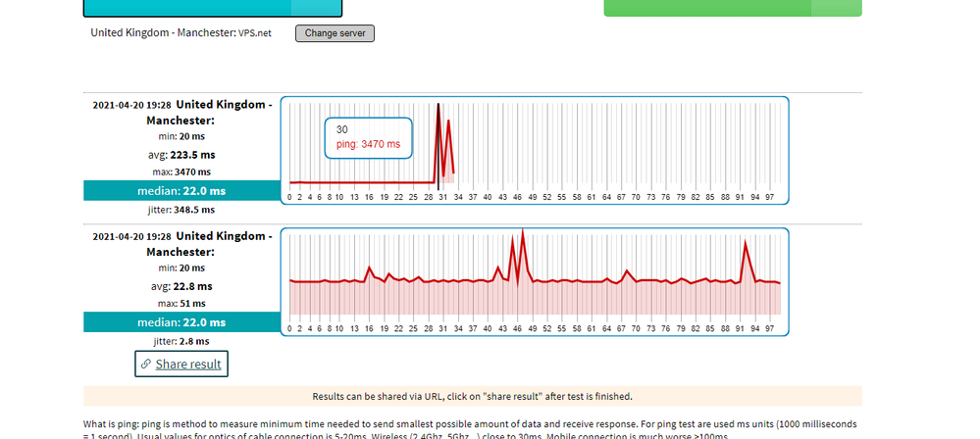The width and height of the screenshot is (980, 439).
Task: Click the teal button at top left
Action: coord(212,9)
